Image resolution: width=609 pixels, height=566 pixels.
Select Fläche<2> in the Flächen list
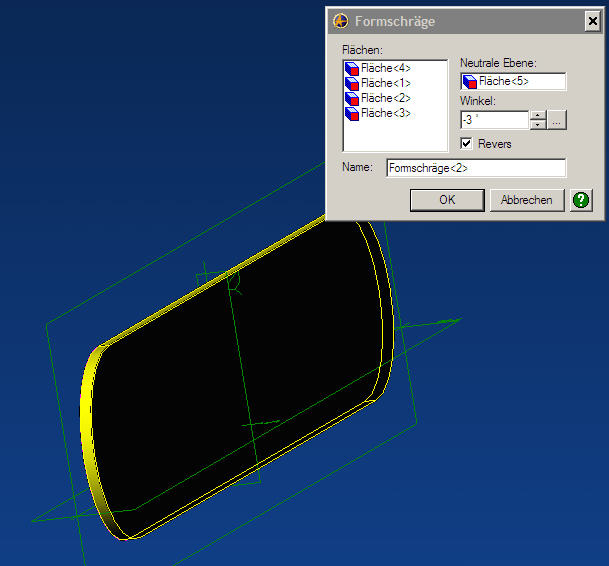coord(385,98)
